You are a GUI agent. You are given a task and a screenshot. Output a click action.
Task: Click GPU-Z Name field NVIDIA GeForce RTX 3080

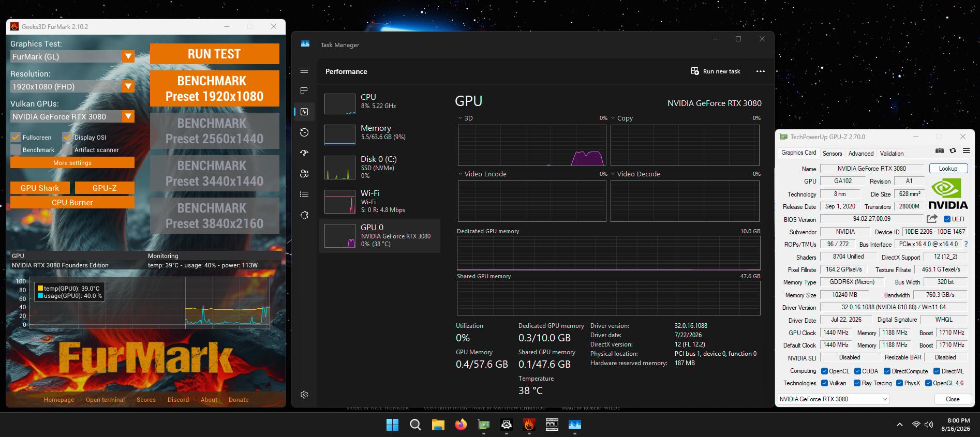point(871,168)
